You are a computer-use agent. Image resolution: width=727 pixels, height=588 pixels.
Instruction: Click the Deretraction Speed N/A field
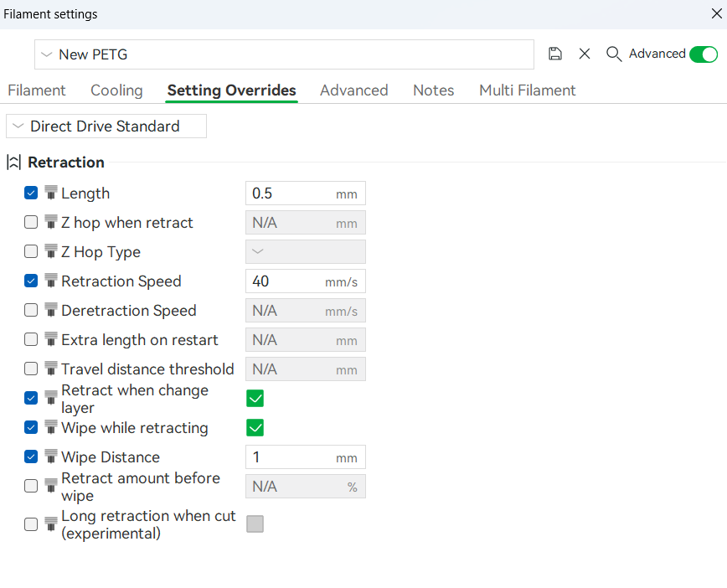pos(306,310)
